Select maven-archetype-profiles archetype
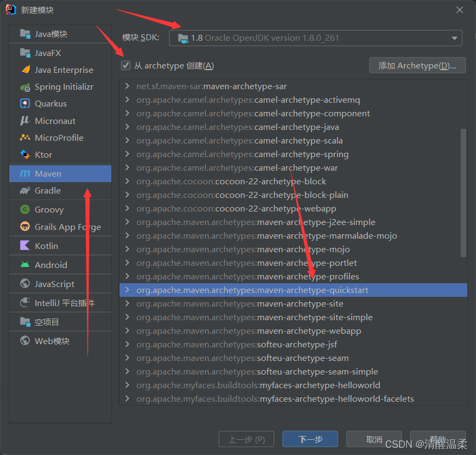 point(293,276)
